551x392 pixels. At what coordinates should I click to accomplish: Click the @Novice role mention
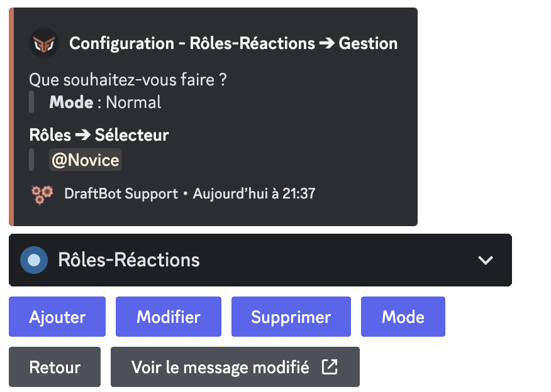click(85, 160)
